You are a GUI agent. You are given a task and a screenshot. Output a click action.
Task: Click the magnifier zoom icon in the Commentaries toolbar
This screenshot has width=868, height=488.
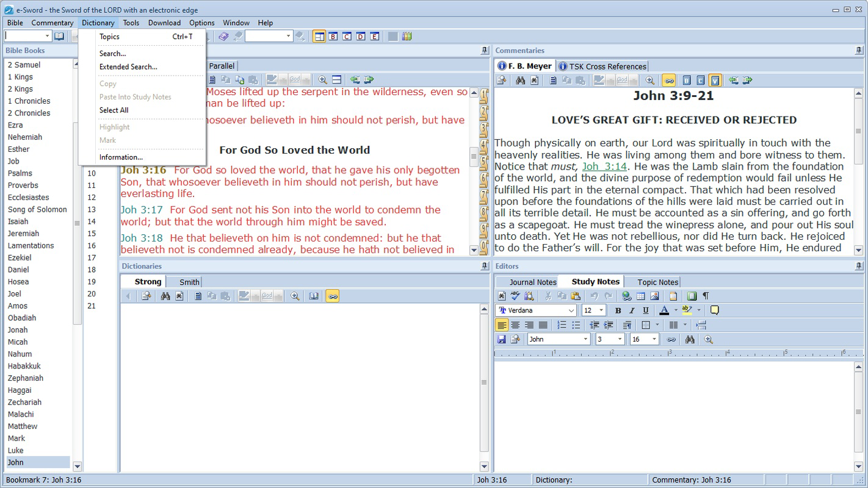pos(650,80)
